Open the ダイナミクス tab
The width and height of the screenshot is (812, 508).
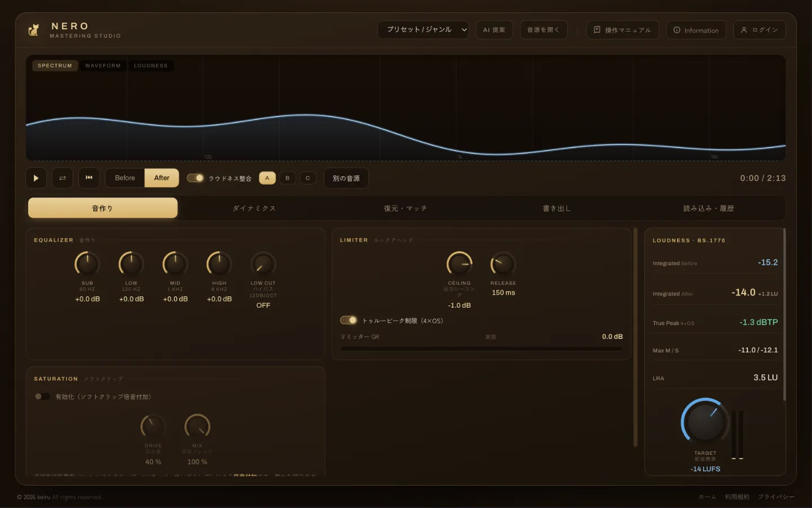coord(254,208)
